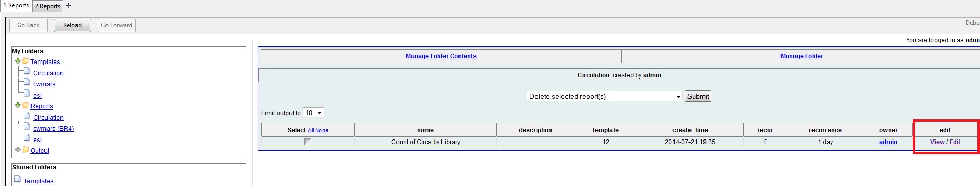Click document icon beside esi under Reports

pos(27,138)
